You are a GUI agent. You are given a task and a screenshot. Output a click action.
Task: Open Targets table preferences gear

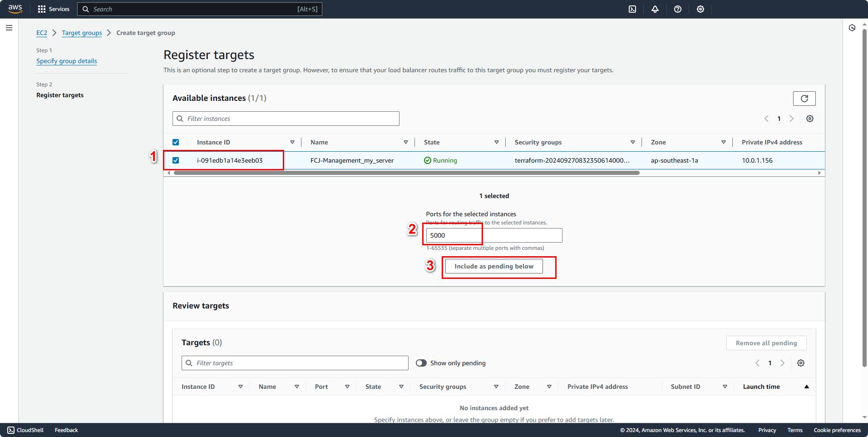[x=801, y=363]
